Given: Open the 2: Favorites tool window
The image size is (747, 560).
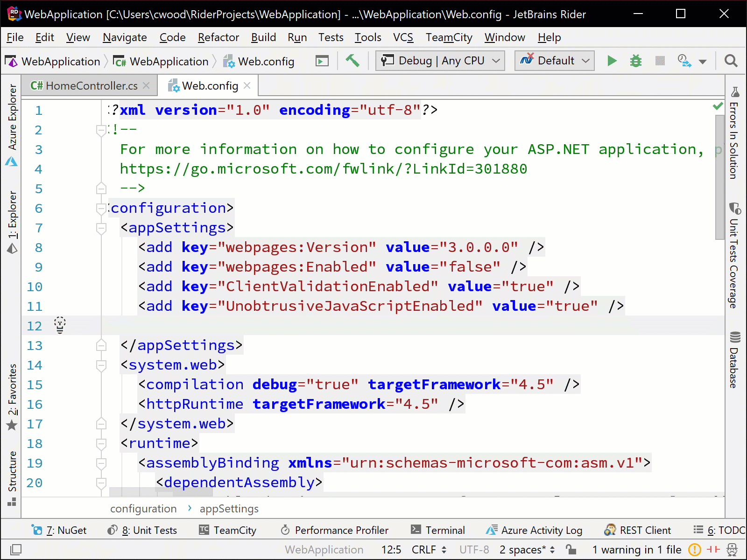Looking at the screenshot, I should pyautogui.click(x=12, y=397).
